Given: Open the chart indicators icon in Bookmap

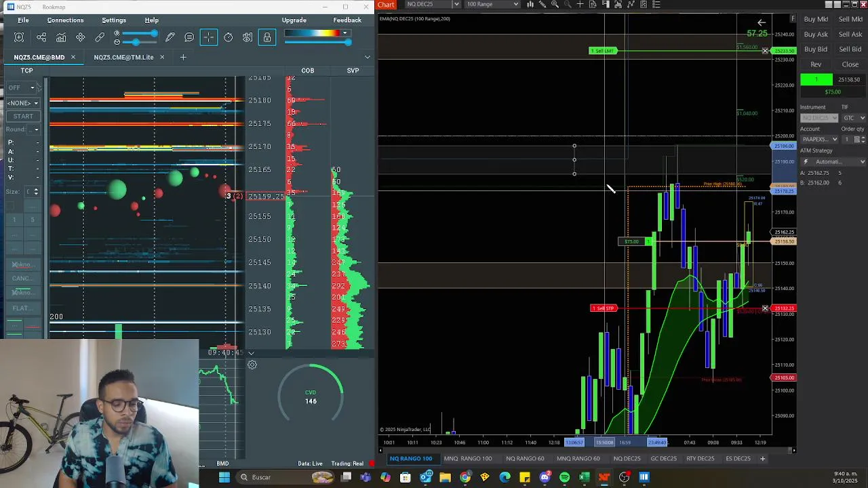Looking at the screenshot, I should coord(61,37).
